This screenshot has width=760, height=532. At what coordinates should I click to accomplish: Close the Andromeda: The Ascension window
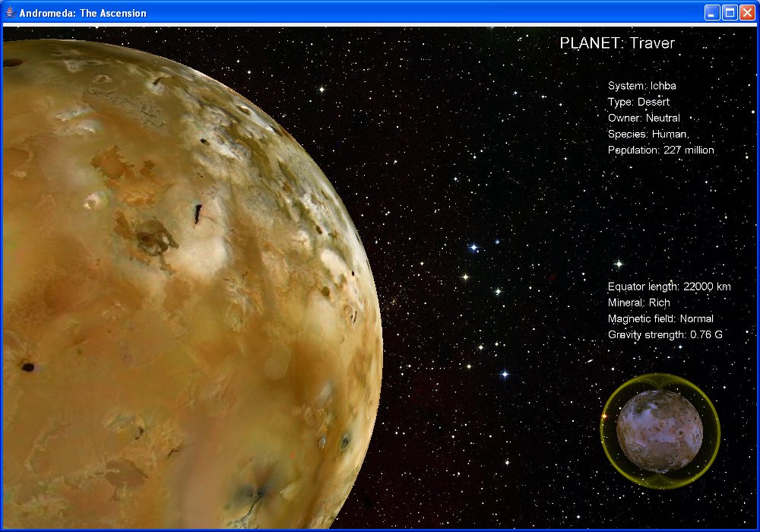pyautogui.click(x=747, y=13)
